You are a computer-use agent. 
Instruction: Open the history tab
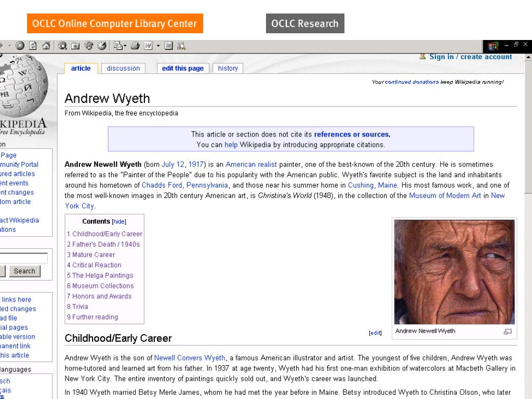tap(228, 68)
